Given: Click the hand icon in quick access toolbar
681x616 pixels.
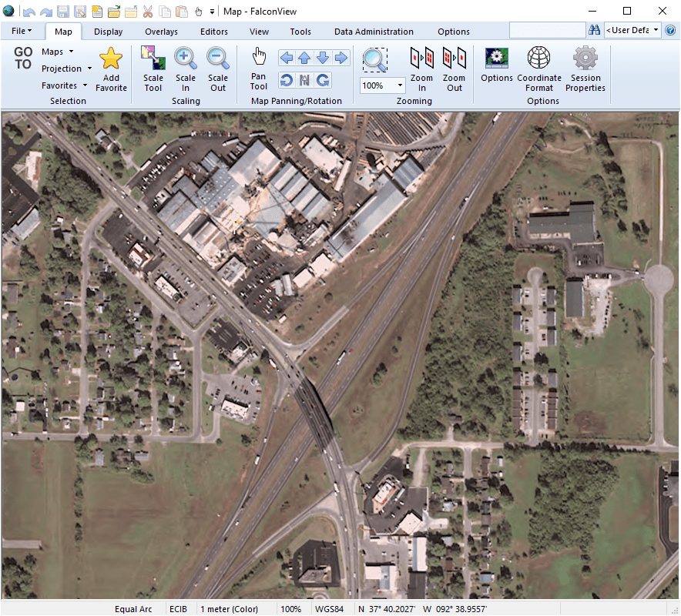Looking at the screenshot, I should click(x=199, y=12).
